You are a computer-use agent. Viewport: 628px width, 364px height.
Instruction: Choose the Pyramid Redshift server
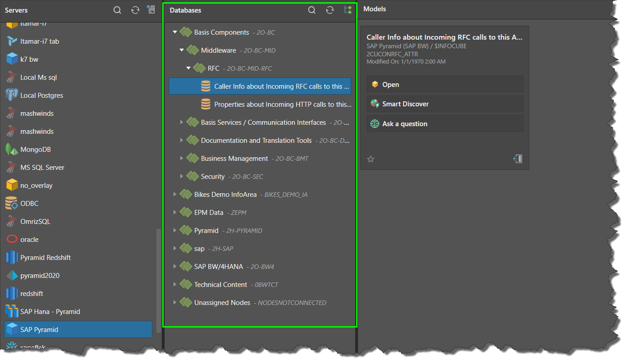point(45,258)
